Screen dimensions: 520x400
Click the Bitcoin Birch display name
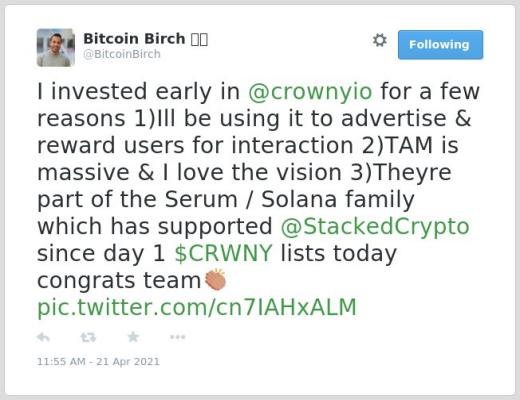(134, 39)
